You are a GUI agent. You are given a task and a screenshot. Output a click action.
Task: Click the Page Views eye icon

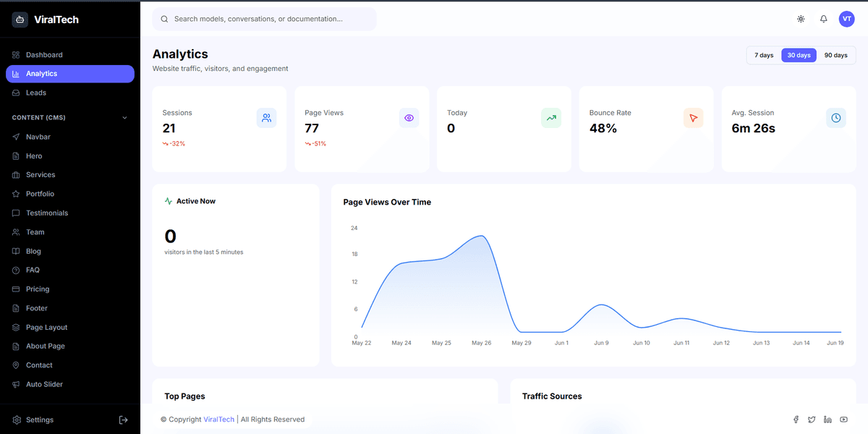[409, 118]
